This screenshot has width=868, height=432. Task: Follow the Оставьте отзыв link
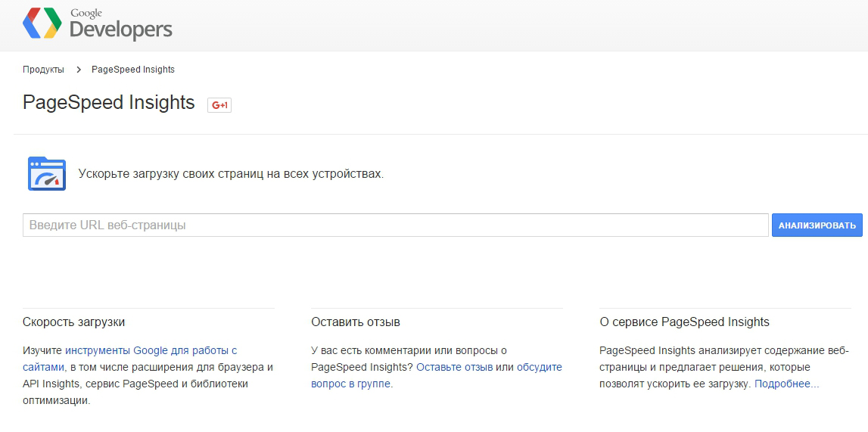pos(455,367)
